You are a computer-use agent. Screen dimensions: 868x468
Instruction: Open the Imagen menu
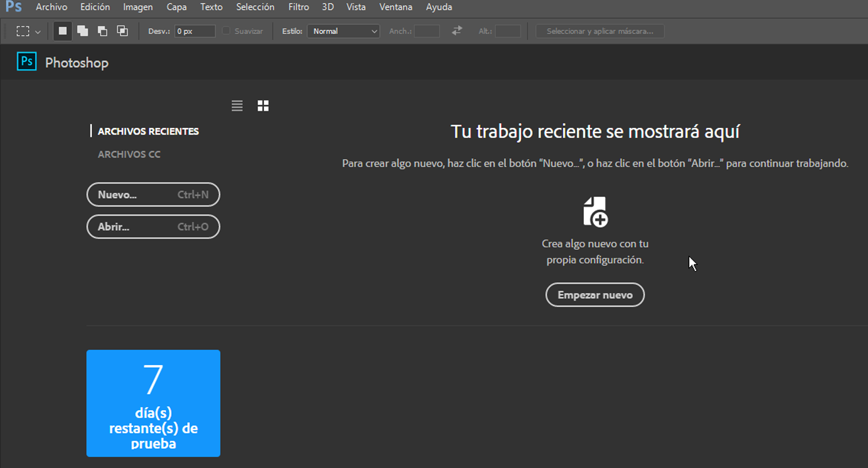[138, 7]
